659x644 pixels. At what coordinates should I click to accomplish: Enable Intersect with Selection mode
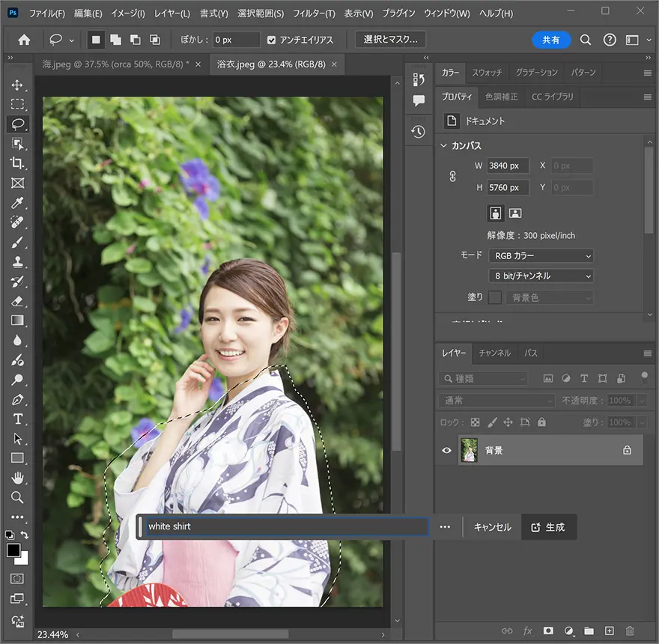[155, 40]
